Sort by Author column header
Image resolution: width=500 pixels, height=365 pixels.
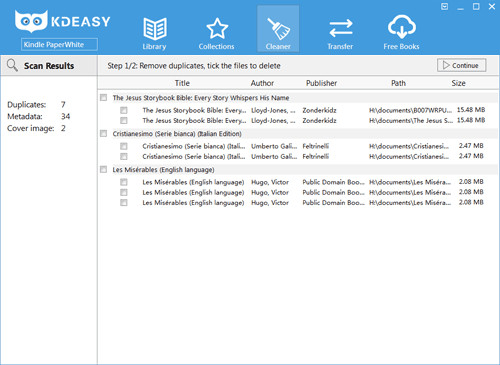pos(262,83)
